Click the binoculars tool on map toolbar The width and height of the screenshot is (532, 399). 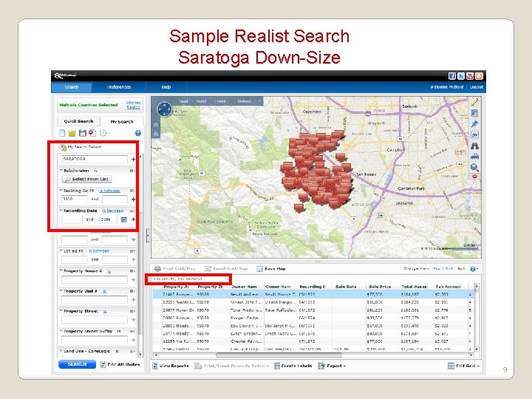coord(474,146)
